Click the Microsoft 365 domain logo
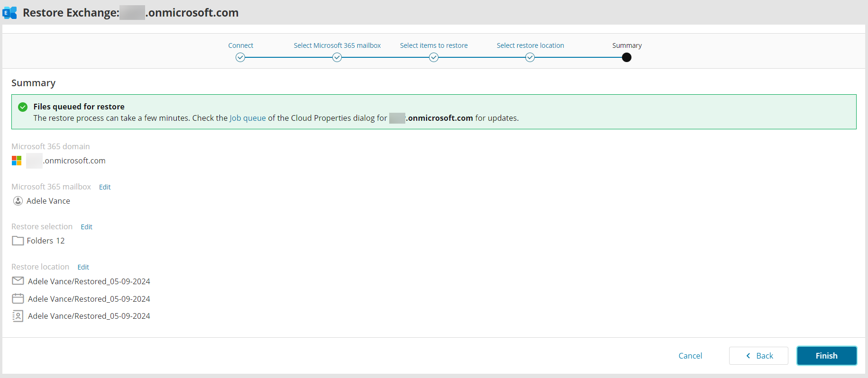The width and height of the screenshot is (868, 378). tap(17, 161)
